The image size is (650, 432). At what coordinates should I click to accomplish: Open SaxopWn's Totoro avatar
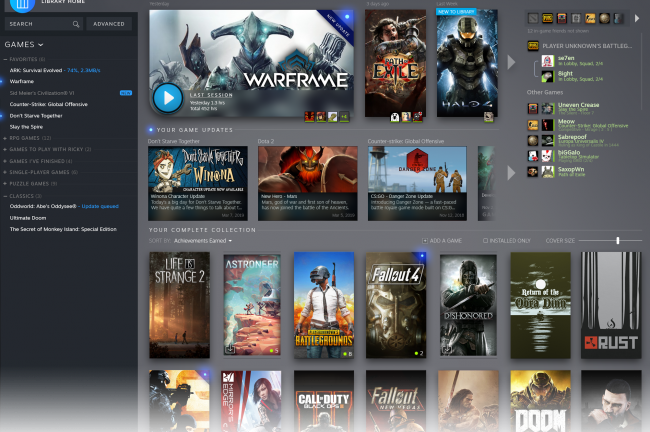[x=548, y=172]
